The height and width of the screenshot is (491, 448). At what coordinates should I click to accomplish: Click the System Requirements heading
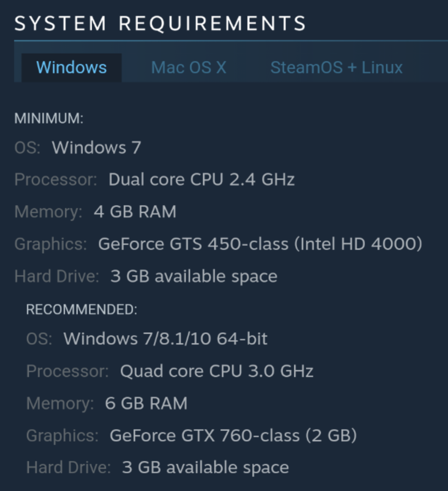[160, 23]
